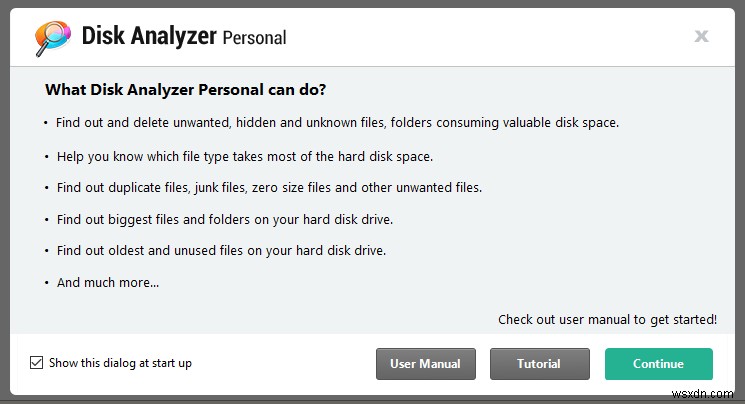The image size is (745, 404).
Task: Click the Disk Analyzer magnifier logo icon
Action: [x=51, y=38]
